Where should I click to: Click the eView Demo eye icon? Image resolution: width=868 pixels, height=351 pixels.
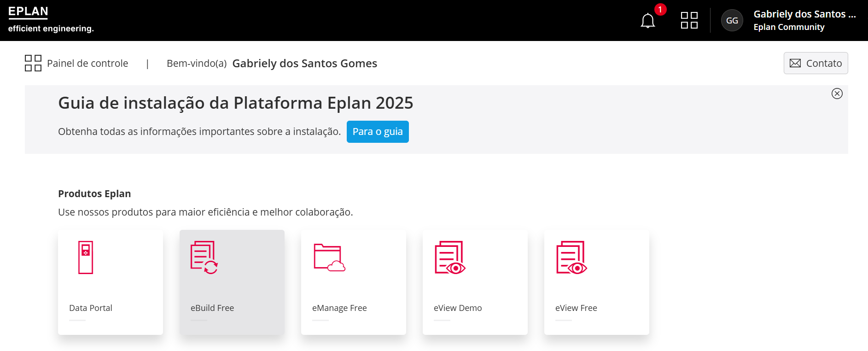tap(450, 257)
